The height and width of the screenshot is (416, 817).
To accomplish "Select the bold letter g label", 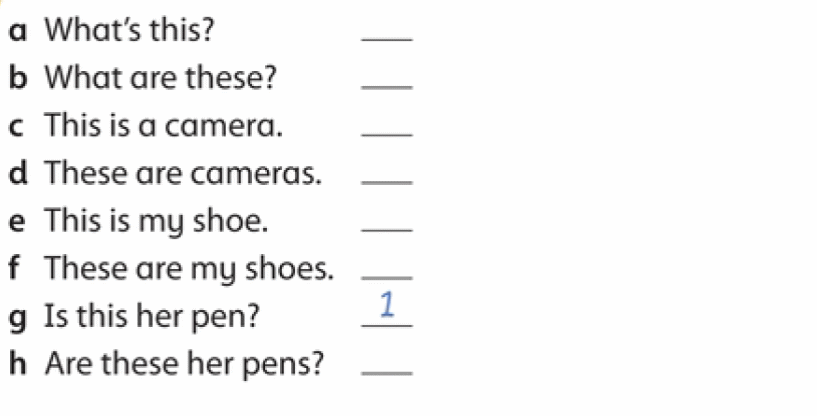I will pos(18,320).
